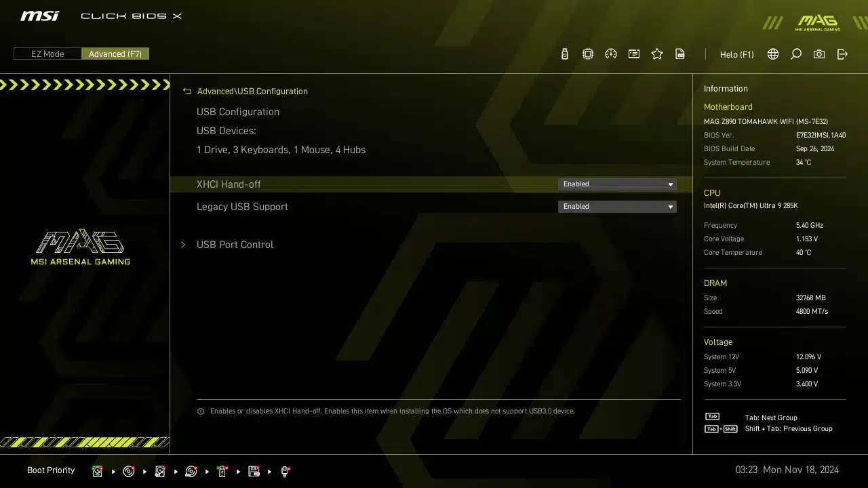868x488 pixels.
Task: Click the BIOS version value E7E32IMSI.1A40
Action: [x=821, y=136]
